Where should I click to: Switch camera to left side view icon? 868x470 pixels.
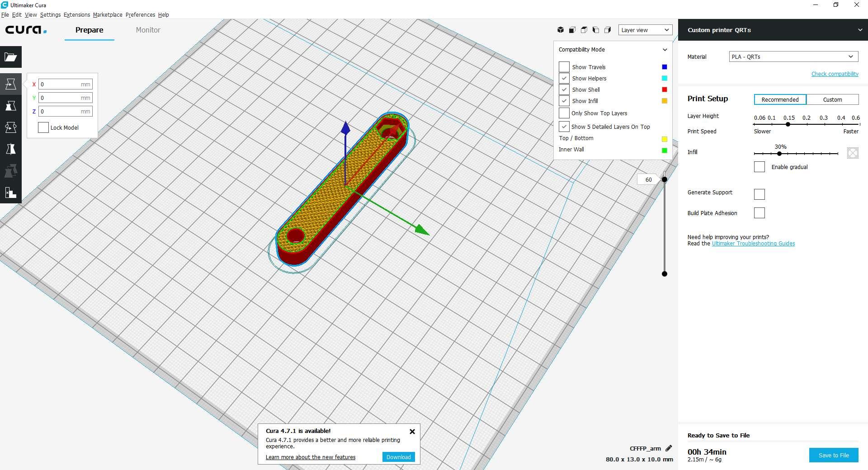596,30
